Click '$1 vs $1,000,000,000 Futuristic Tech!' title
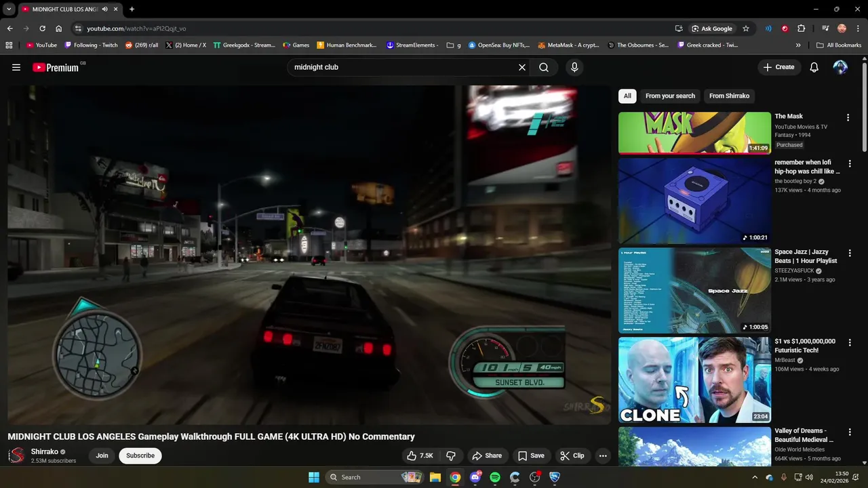 point(806,346)
